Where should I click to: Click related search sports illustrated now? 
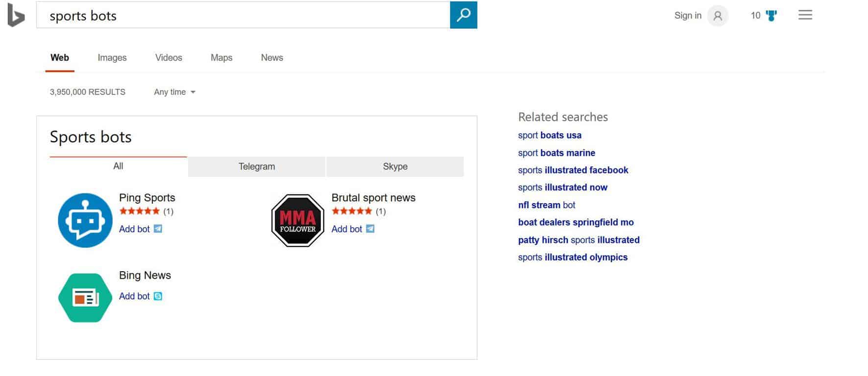563,188
